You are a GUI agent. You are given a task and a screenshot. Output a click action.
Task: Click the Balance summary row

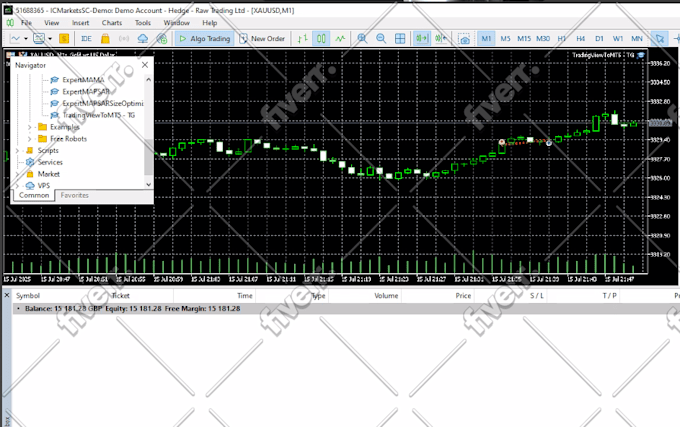coord(346,309)
